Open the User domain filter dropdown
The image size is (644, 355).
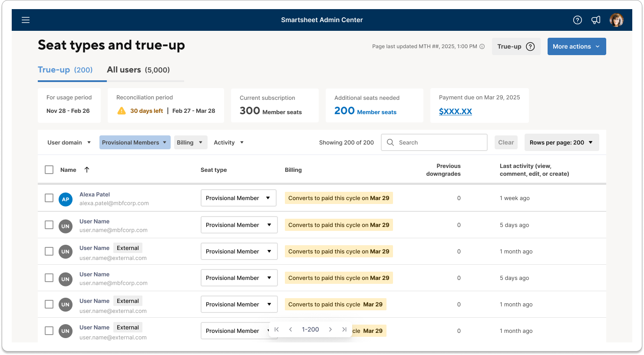pos(69,142)
